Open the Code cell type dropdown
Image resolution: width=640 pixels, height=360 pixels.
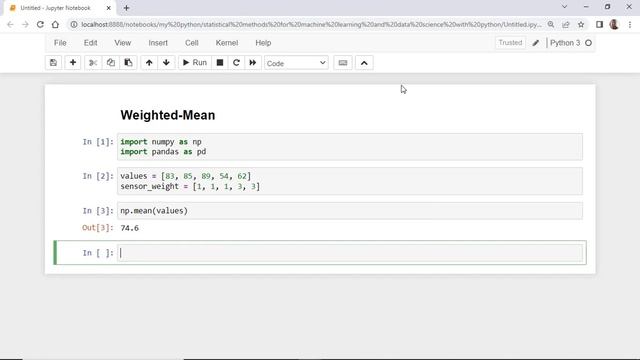point(296,63)
